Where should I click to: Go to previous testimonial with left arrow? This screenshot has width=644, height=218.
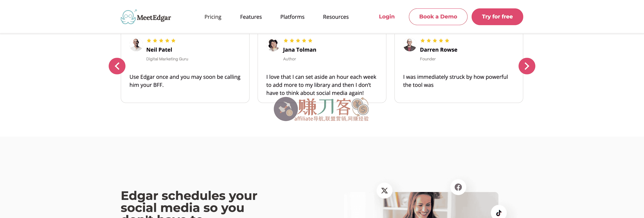coord(117,66)
